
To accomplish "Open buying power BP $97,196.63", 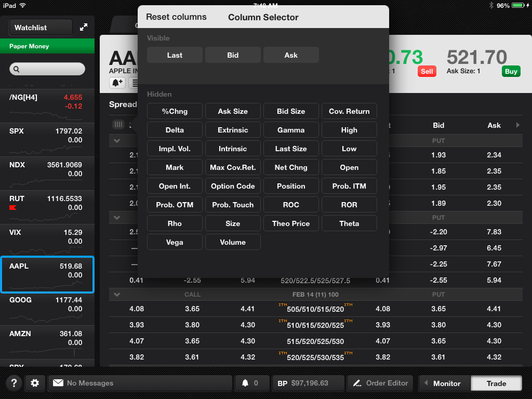I will pos(308,383).
